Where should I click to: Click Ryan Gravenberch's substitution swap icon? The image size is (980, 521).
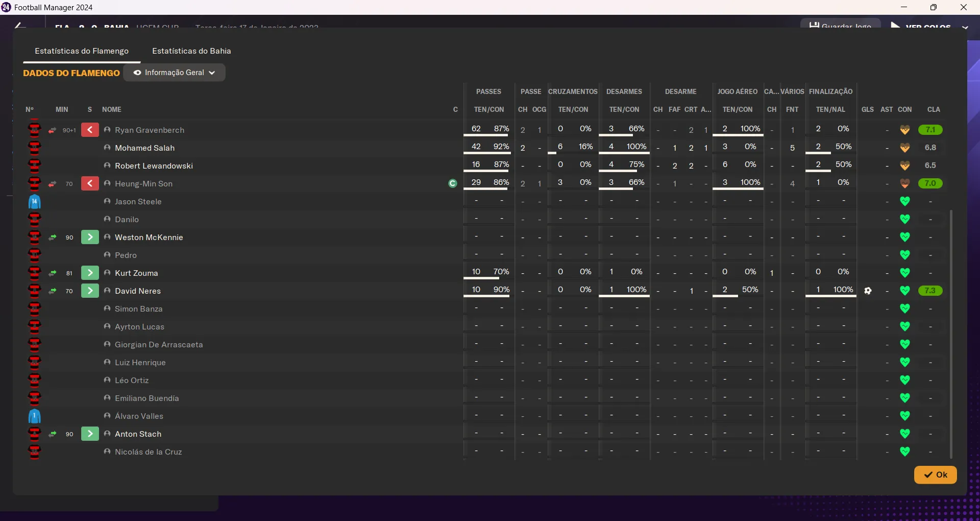coord(52,130)
